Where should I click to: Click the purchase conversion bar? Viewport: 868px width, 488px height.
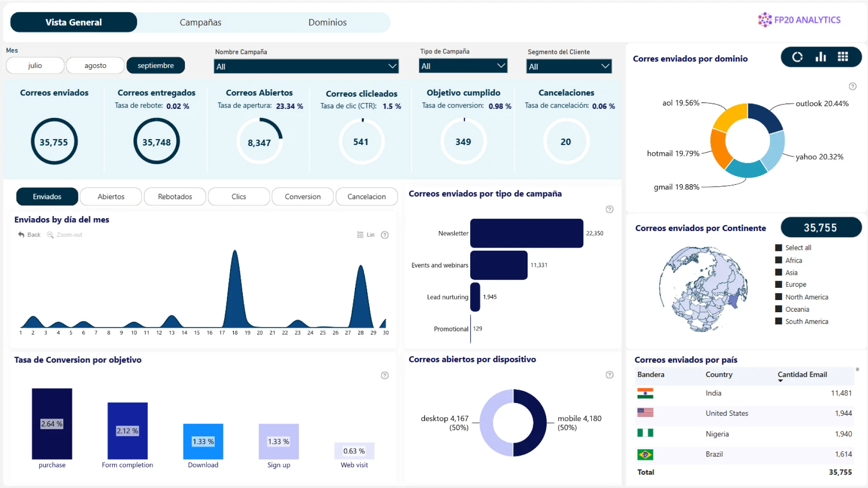52,424
